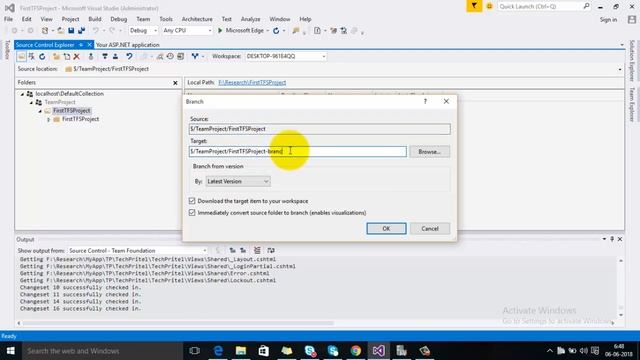Click the Sign in link
This screenshot has height=360, width=640.
608,20
